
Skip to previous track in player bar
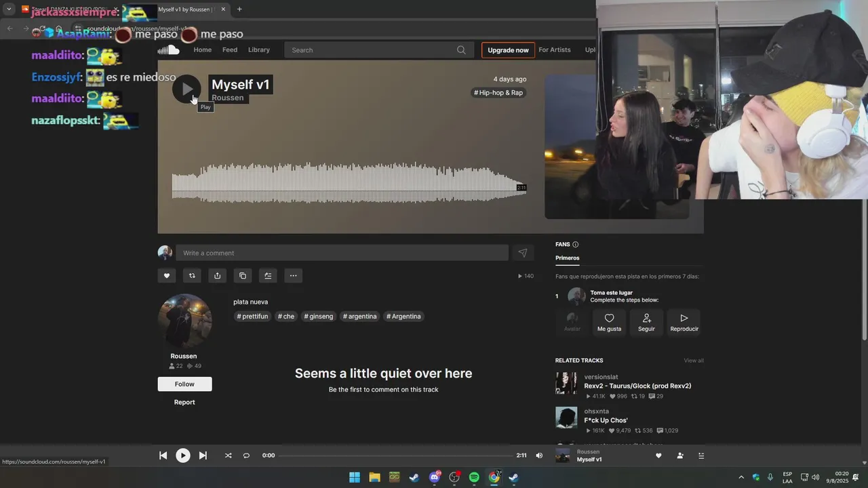click(163, 455)
